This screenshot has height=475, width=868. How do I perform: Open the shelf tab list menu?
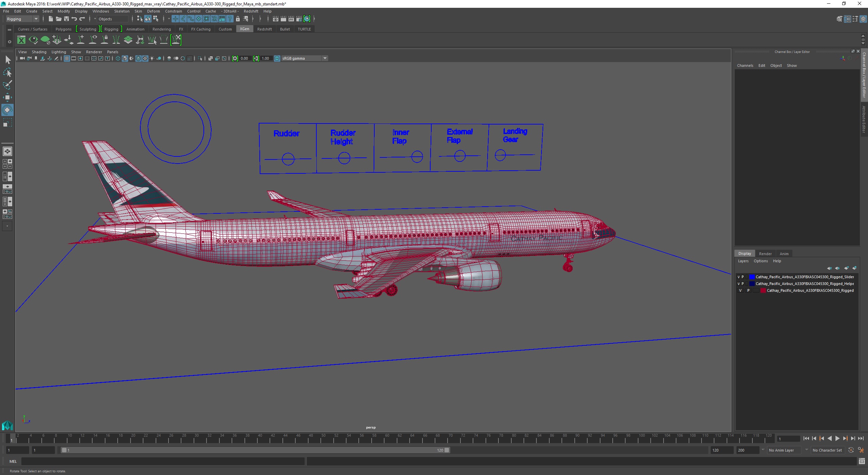click(x=9, y=30)
